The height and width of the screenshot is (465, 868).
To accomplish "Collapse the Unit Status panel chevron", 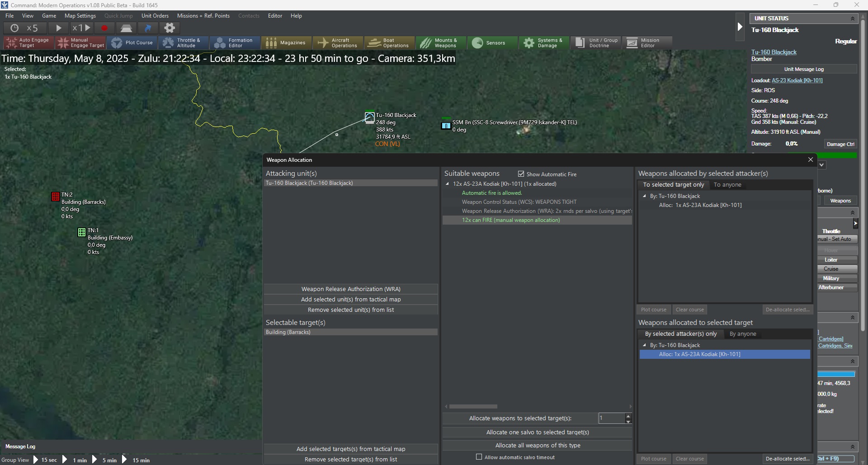I will click(x=853, y=19).
